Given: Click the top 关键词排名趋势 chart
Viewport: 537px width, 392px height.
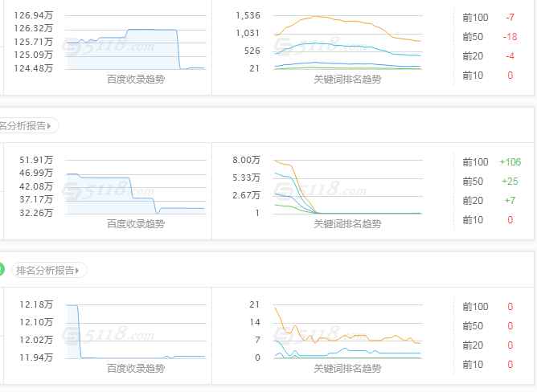Looking at the screenshot, I should (347, 43).
